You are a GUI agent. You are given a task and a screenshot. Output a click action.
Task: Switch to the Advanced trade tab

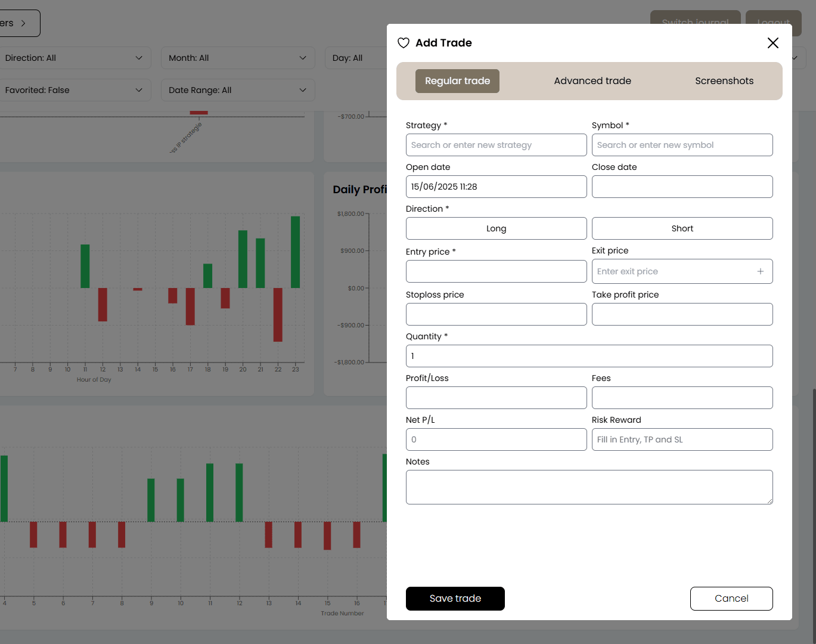[592, 80]
